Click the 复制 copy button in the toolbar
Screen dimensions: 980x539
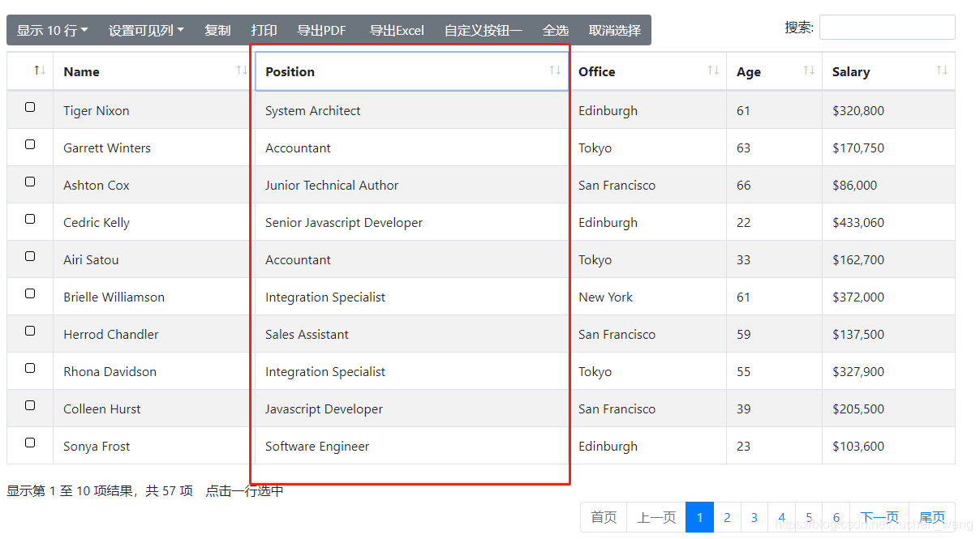click(x=217, y=30)
